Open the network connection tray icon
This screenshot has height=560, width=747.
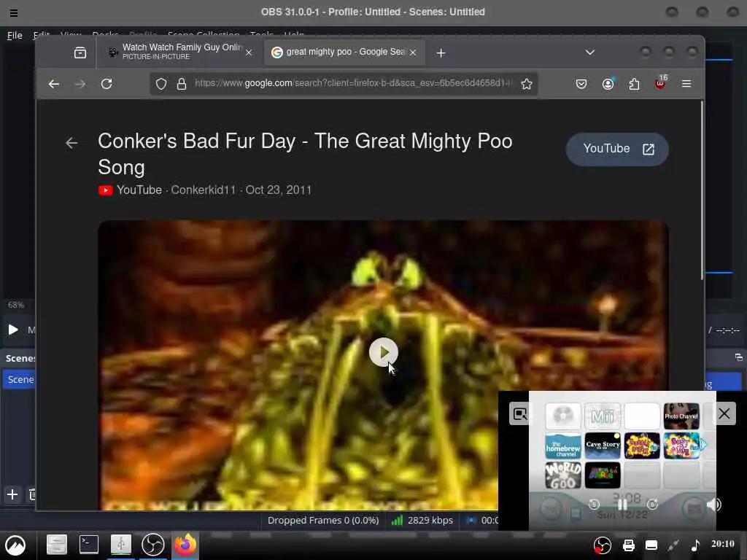click(x=673, y=545)
